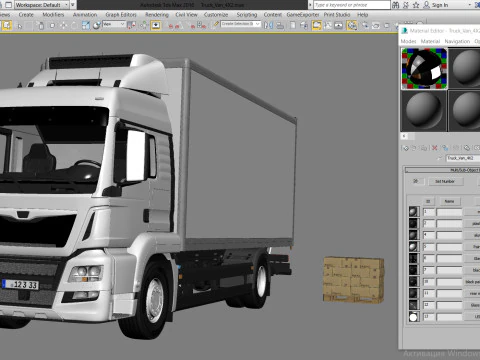Click the Select and Scale tool icon
The height and width of the screenshot is (360, 480).
[x=86, y=25]
